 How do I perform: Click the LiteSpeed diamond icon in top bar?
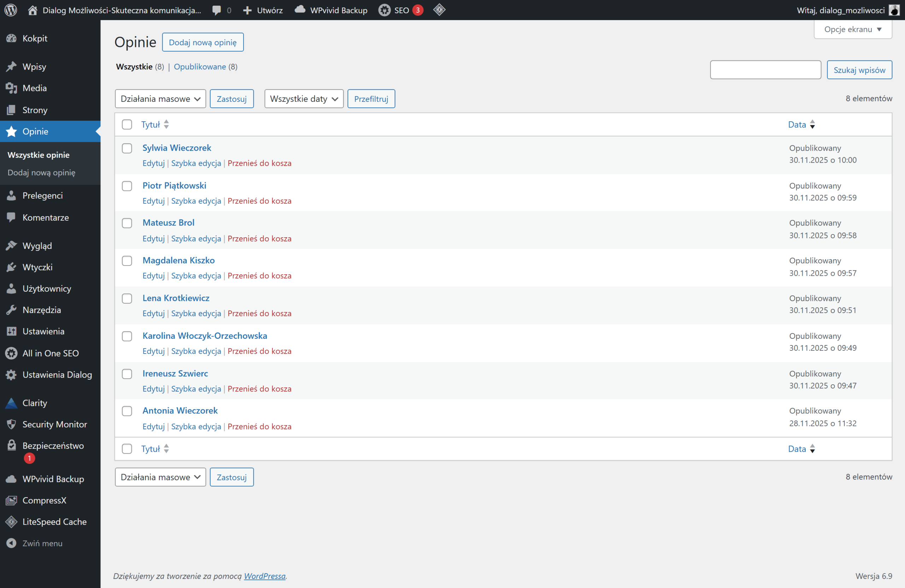click(x=439, y=10)
